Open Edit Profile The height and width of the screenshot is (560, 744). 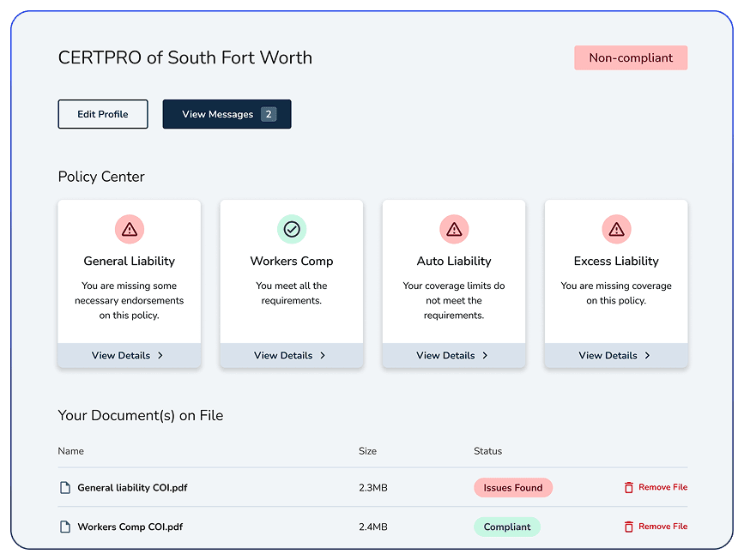(x=102, y=113)
